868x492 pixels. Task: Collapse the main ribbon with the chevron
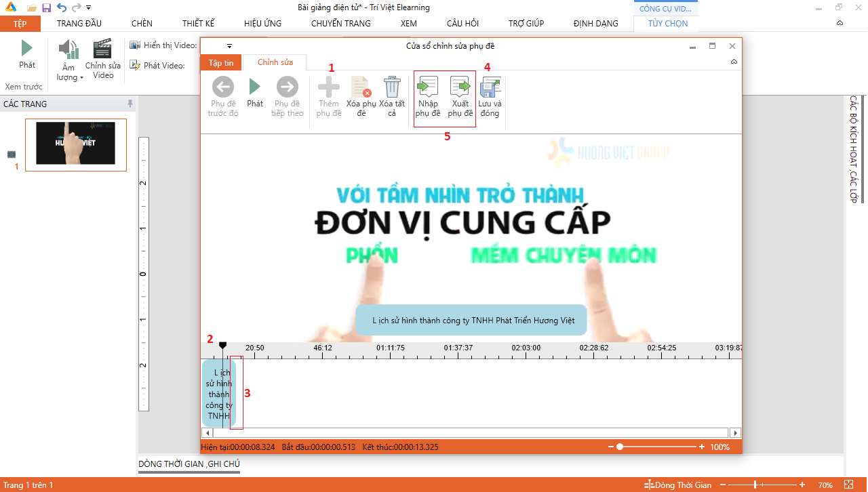click(840, 23)
